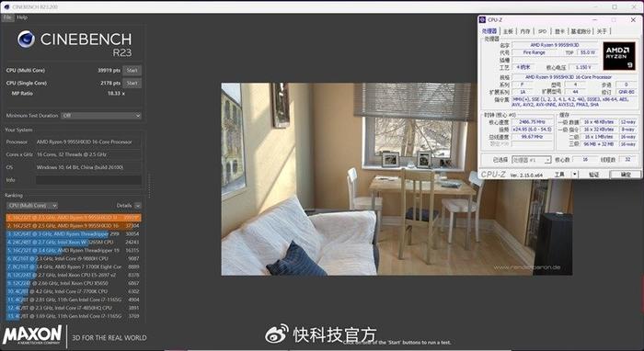
Task: Click the Cinebench title bar app icon
Action: (6, 7)
